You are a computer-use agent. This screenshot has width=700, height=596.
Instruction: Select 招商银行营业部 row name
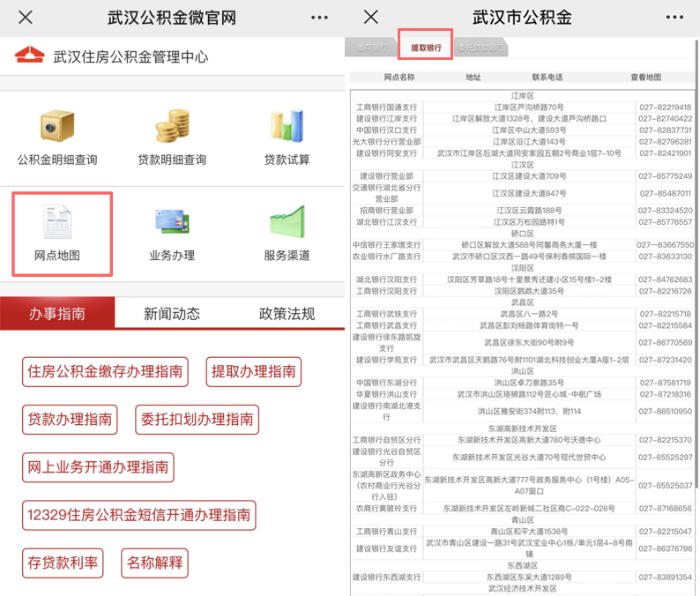click(x=387, y=210)
